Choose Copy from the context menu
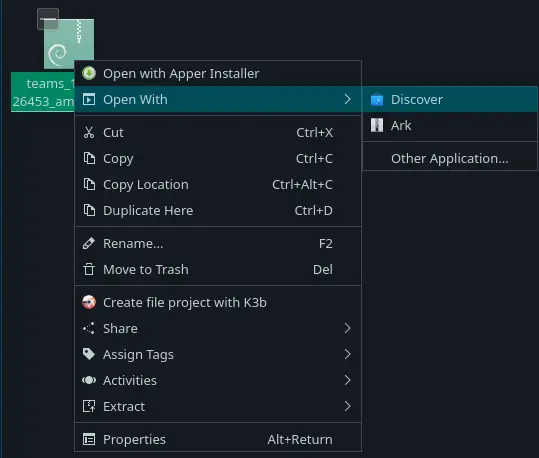This screenshot has width=539, height=458. click(218, 159)
